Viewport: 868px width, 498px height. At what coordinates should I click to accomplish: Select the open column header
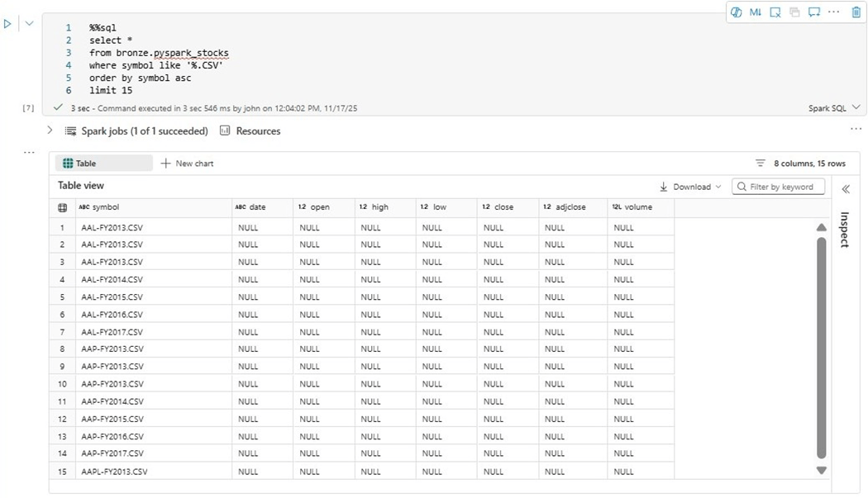click(x=324, y=207)
